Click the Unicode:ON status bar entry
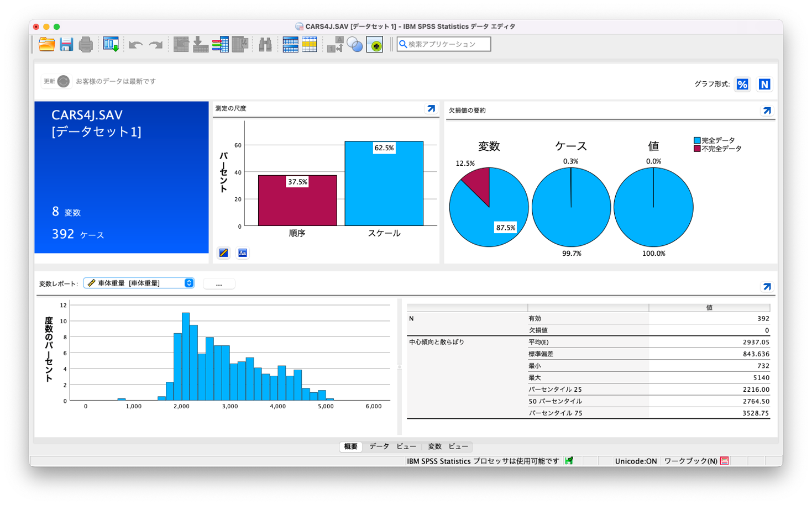812x505 pixels. [x=636, y=461]
